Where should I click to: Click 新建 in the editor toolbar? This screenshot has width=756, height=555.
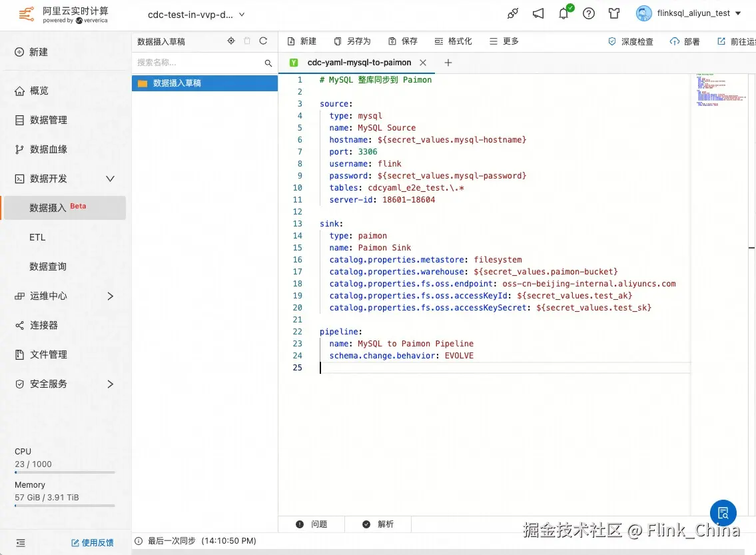(x=302, y=41)
